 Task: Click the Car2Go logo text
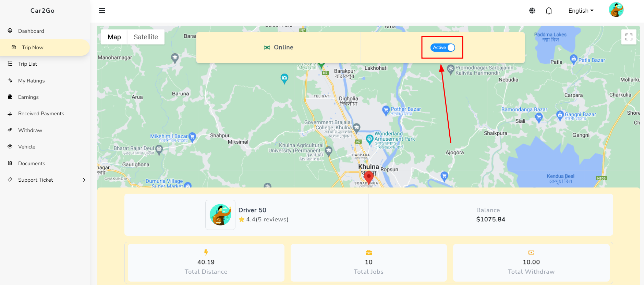click(42, 11)
